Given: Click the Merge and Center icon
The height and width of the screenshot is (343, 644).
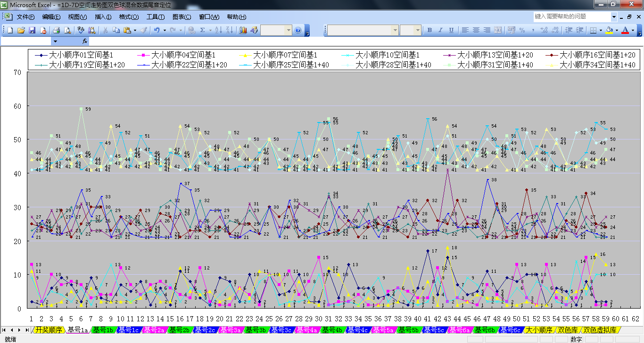Looking at the screenshot, I should [x=499, y=30].
